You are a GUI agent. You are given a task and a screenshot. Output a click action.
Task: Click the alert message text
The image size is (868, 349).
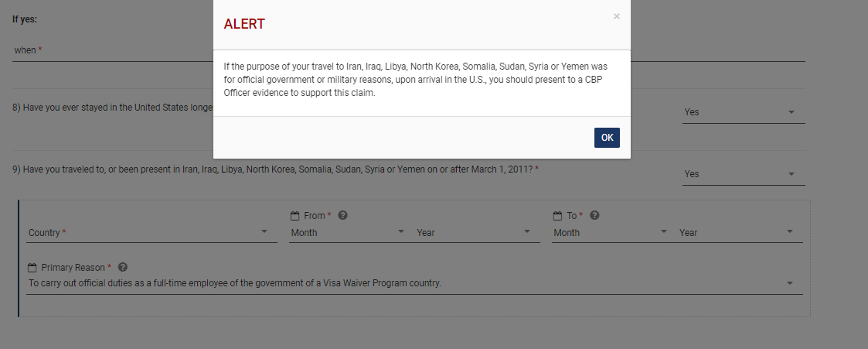pyautogui.click(x=416, y=80)
